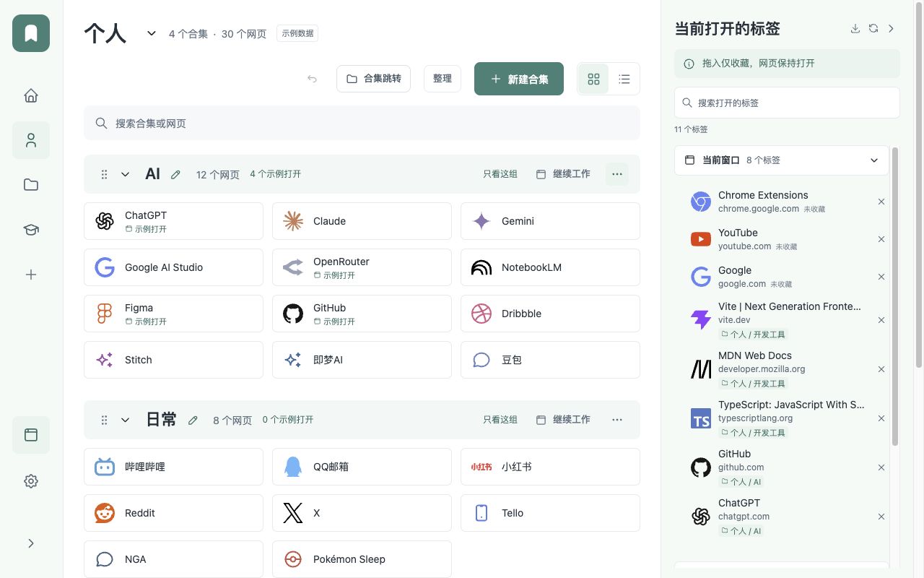Select the person profile sidebar icon
924x578 pixels.
31,140
